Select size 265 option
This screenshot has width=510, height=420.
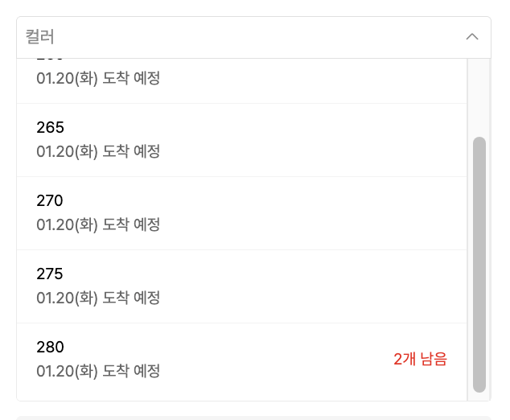coord(241,139)
